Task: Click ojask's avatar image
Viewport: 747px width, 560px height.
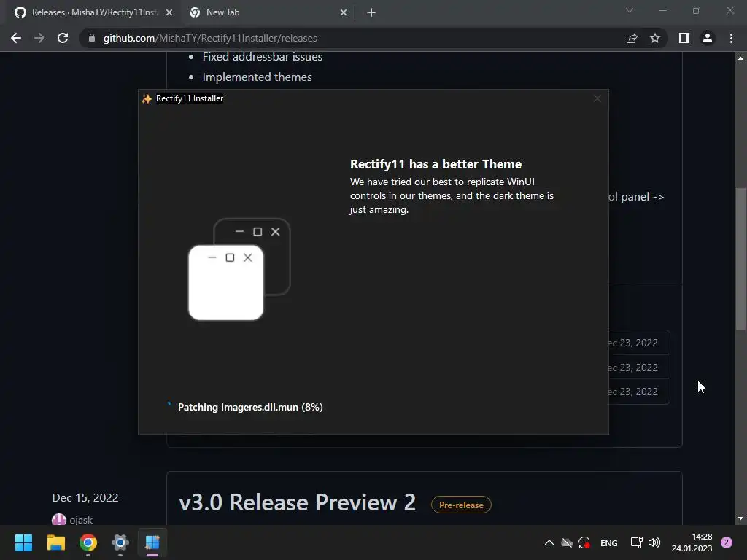Action: coord(58,519)
